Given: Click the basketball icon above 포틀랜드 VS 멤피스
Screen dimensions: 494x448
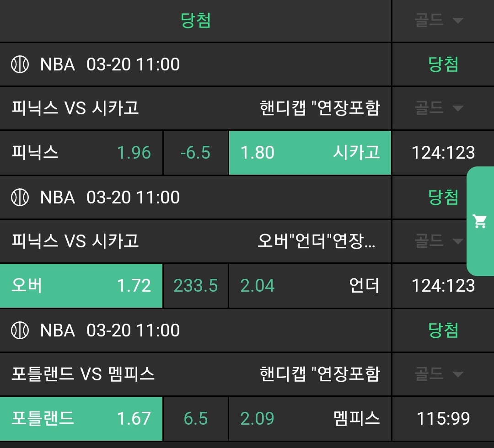Looking at the screenshot, I should pyautogui.click(x=20, y=330).
